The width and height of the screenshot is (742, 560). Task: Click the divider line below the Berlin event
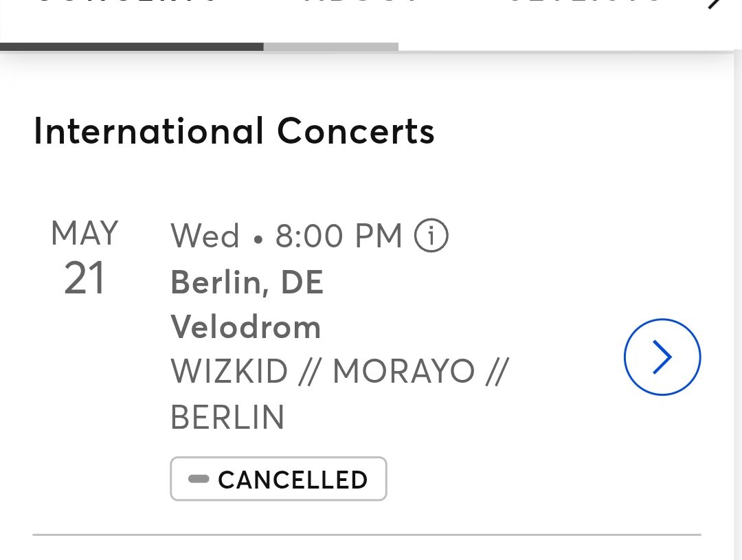coord(366,534)
